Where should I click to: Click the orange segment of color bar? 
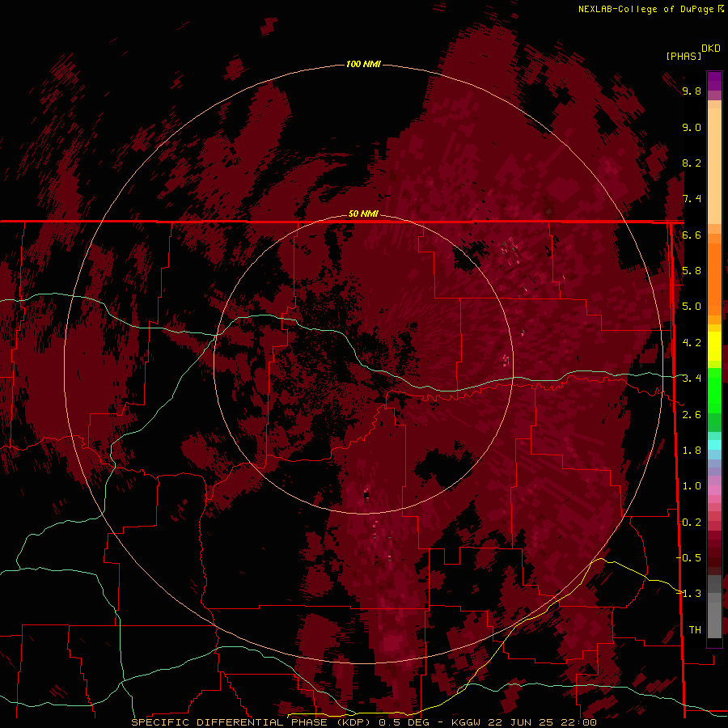click(714, 278)
